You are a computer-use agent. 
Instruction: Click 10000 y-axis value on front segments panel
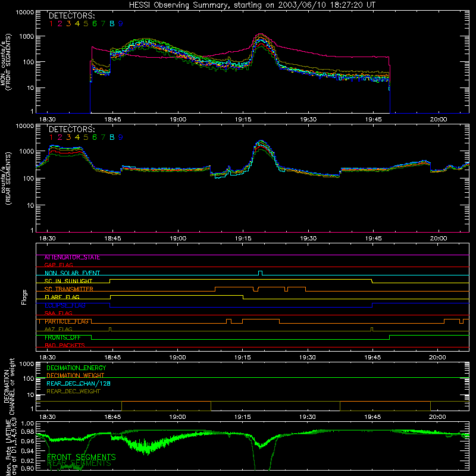click(25, 12)
